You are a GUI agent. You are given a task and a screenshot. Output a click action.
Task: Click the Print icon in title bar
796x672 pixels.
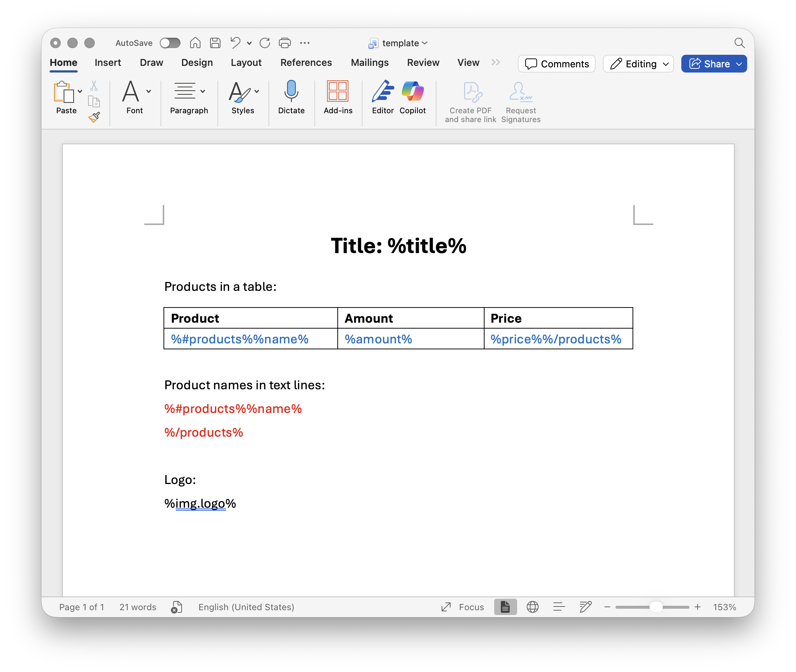[x=284, y=43]
